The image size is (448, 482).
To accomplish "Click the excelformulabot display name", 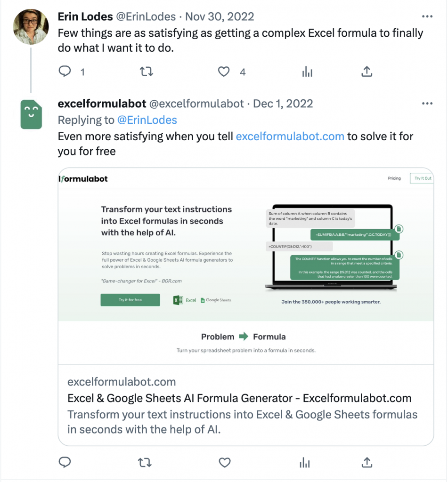I will (x=102, y=104).
